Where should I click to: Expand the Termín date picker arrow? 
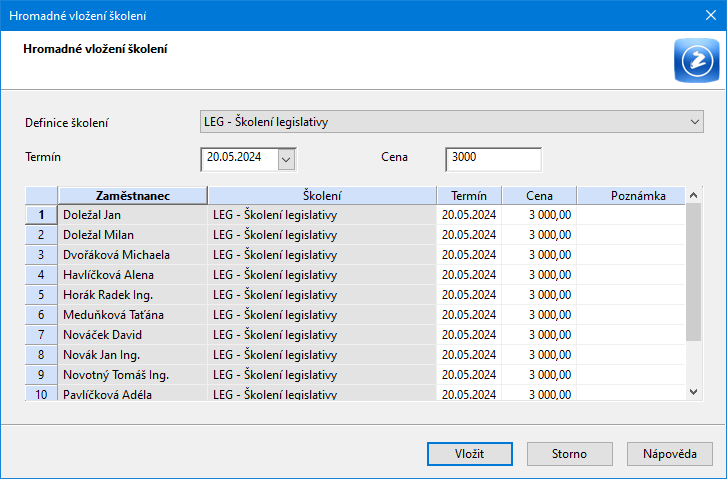tap(286, 158)
